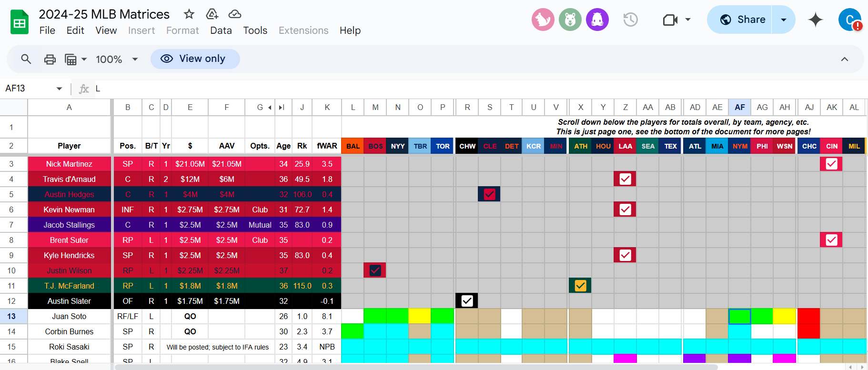Toggle Kyle Hendricks LAA checkbox
Screen dimensions: 868x370
coord(625,255)
